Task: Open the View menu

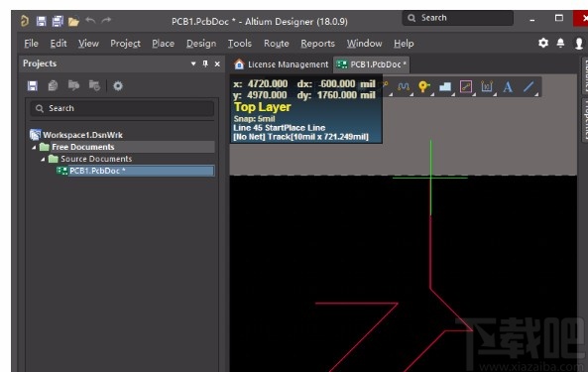Action: 88,44
